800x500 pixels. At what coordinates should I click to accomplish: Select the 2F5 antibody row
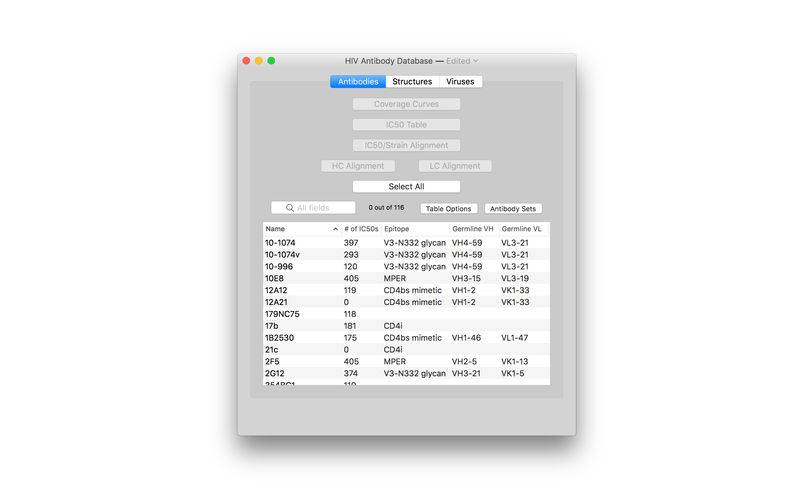click(x=406, y=361)
